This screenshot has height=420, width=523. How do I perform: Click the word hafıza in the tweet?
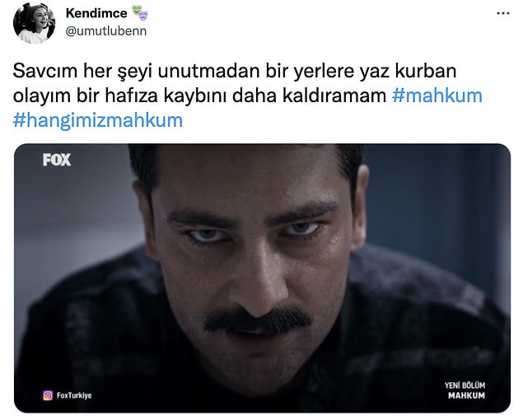[x=132, y=96]
